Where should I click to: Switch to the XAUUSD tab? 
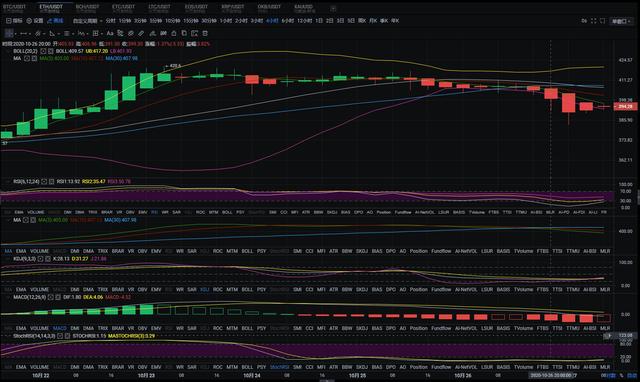click(x=304, y=8)
